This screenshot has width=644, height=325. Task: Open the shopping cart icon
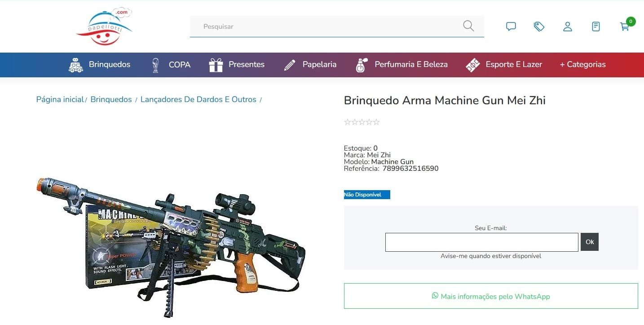click(x=625, y=27)
